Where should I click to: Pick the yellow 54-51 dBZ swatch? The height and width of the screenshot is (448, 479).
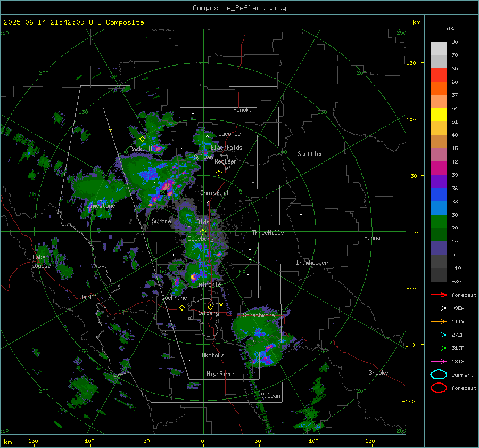coord(439,115)
